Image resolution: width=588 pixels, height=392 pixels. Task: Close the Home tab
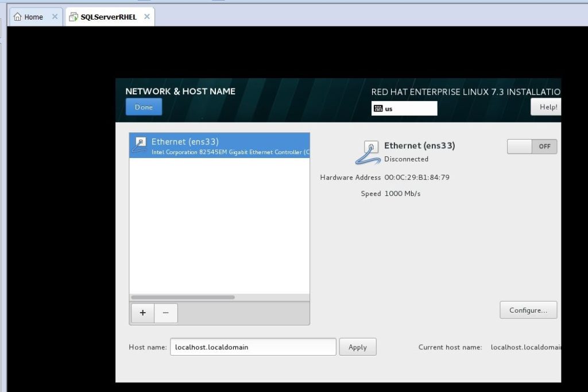coord(55,17)
